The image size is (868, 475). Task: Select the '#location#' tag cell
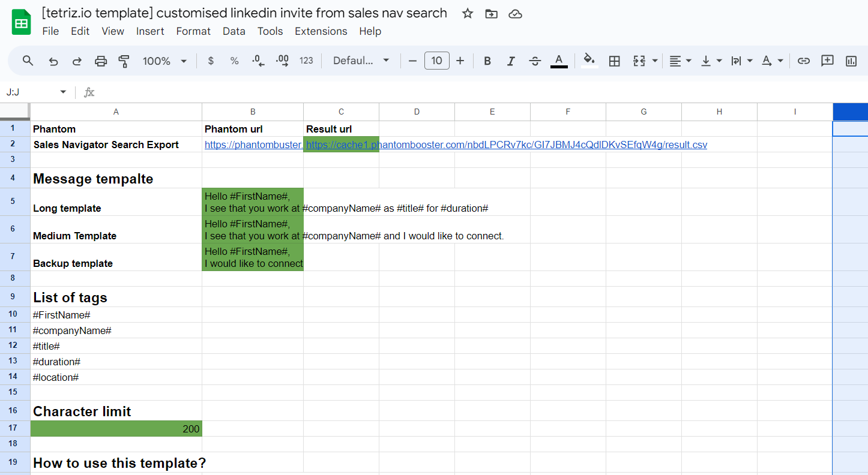116,377
